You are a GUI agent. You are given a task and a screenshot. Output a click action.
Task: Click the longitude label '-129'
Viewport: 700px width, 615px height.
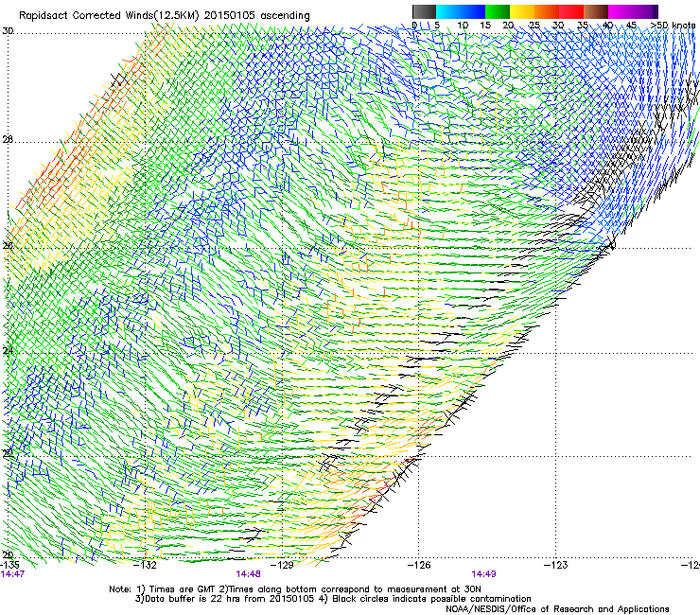tap(283, 565)
